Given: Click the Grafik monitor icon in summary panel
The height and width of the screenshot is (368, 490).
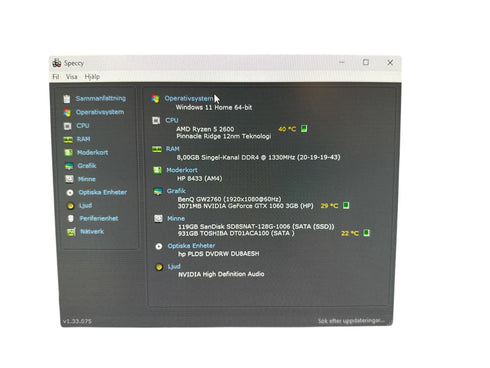Looking at the screenshot, I should (x=158, y=192).
